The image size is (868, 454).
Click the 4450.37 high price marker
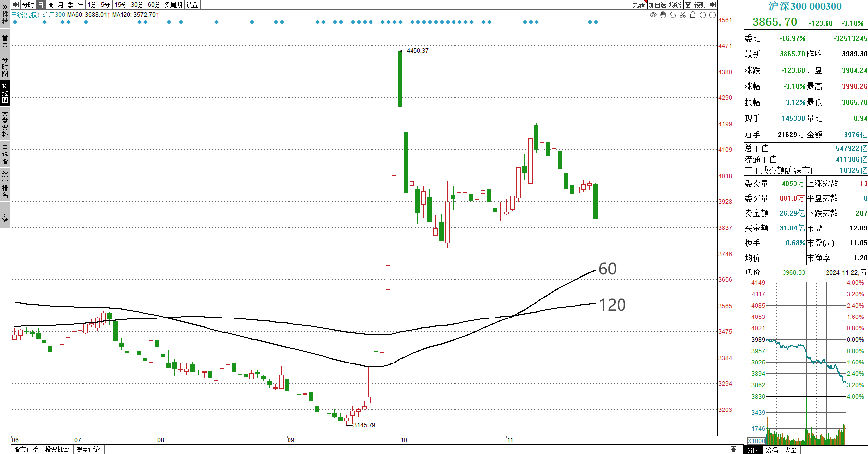pos(417,51)
